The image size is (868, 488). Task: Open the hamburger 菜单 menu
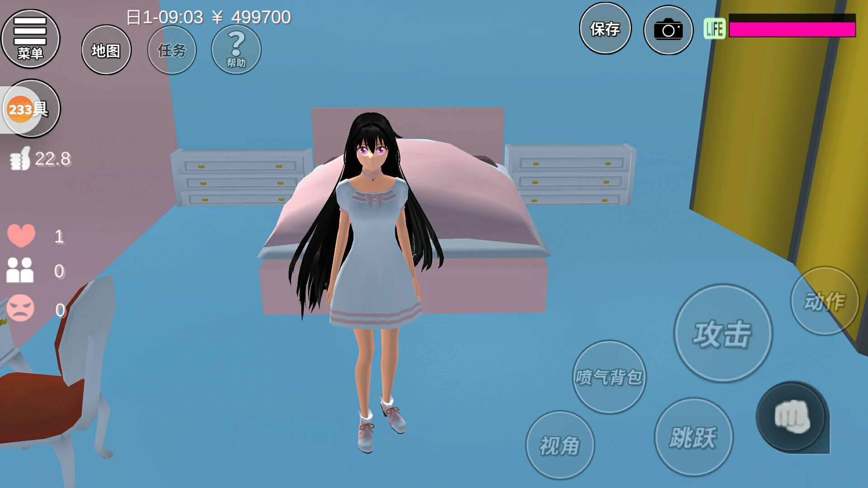[x=30, y=39]
